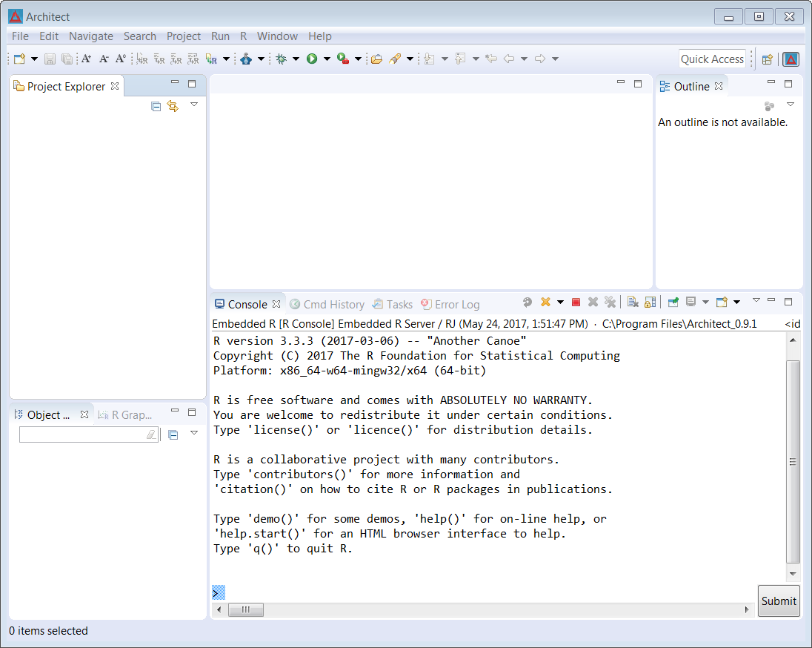Open the Run in R dropdown arrow
Viewport: 812px width, 648px height.
point(226,59)
